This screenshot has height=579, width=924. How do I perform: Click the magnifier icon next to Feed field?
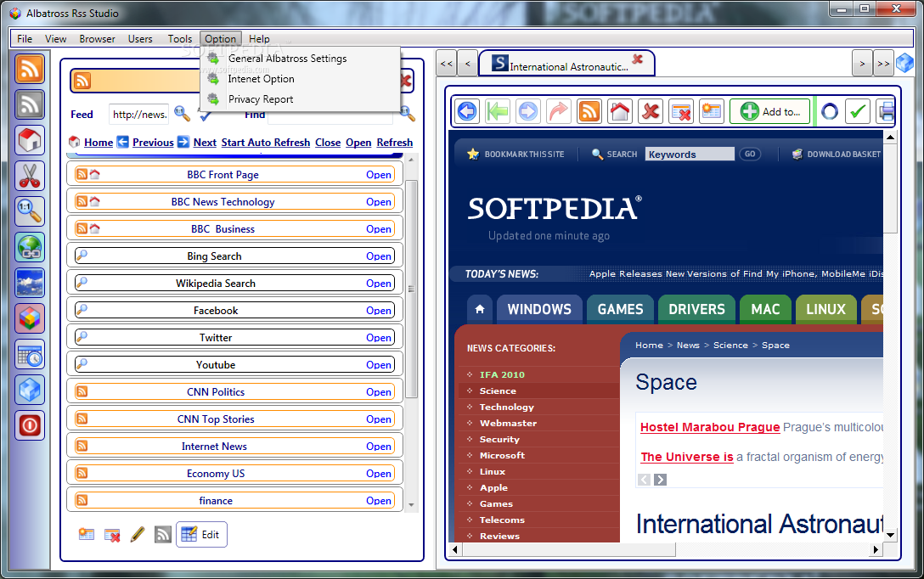(x=182, y=114)
